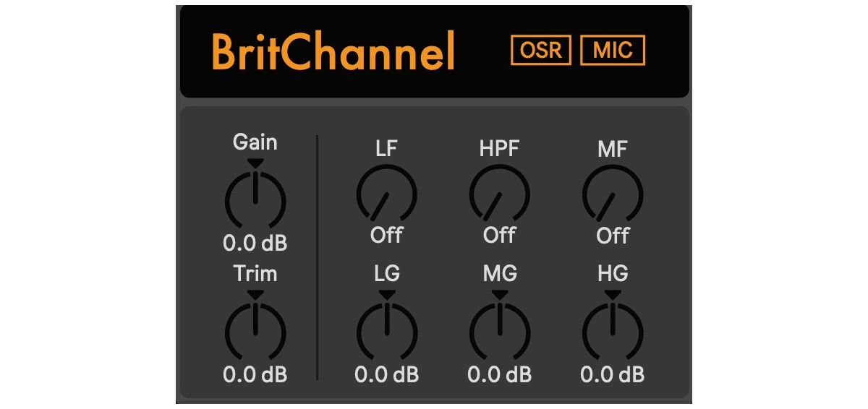Select the HPF filter knob
Image resolution: width=868 pixels, height=409 pixels.
tap(499, 195)
